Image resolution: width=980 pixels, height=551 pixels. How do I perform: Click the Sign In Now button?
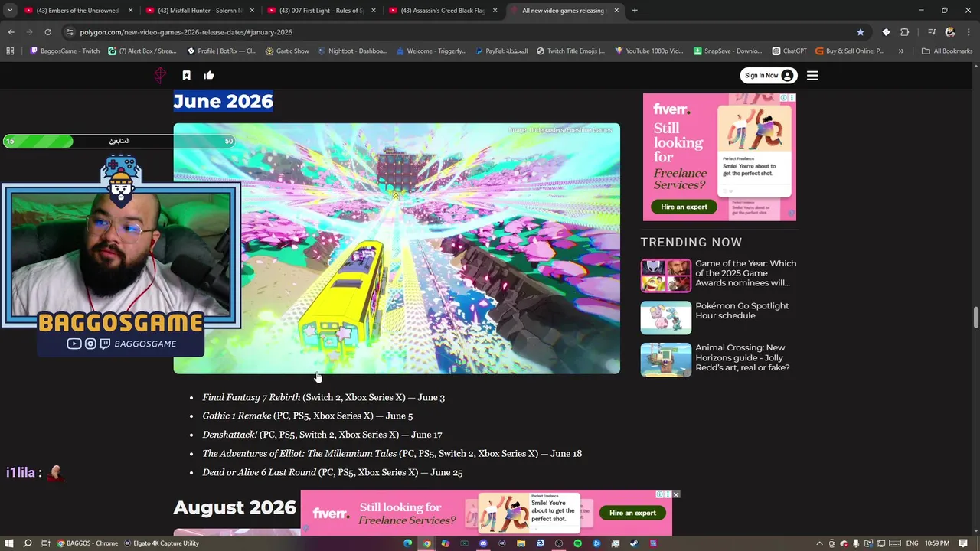[x=769, y=75]
